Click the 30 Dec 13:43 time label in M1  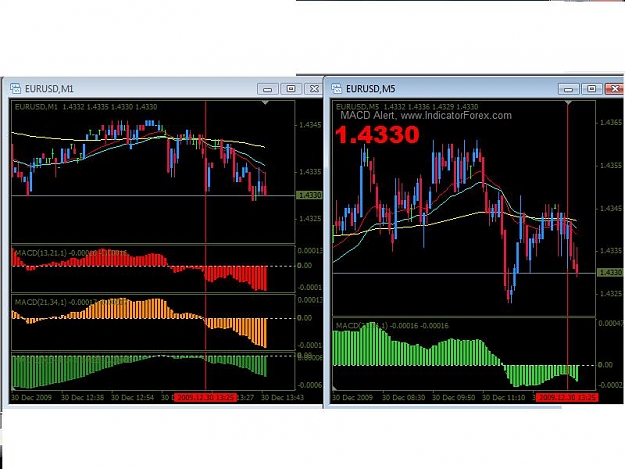pyautogui.click(x=282, y=397)
